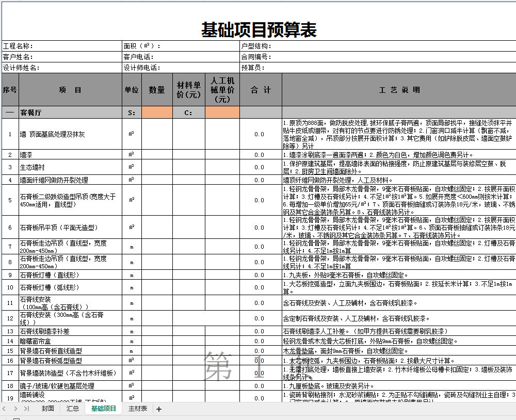
Task: Select the 石膏线刷墙漆补差 item cell
Action: [x=70, y=331]
